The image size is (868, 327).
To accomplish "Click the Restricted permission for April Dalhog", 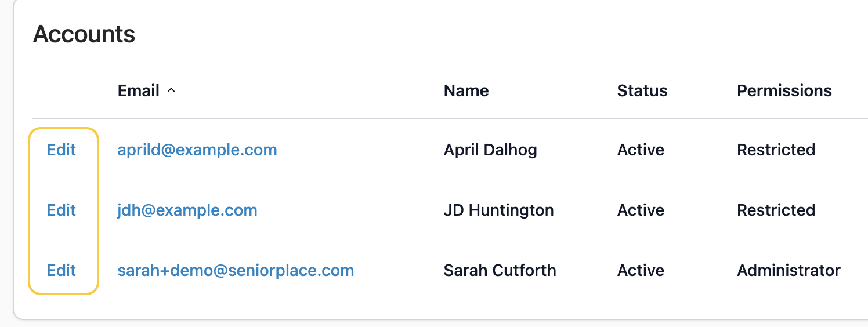I will click(x=776, y=150).
